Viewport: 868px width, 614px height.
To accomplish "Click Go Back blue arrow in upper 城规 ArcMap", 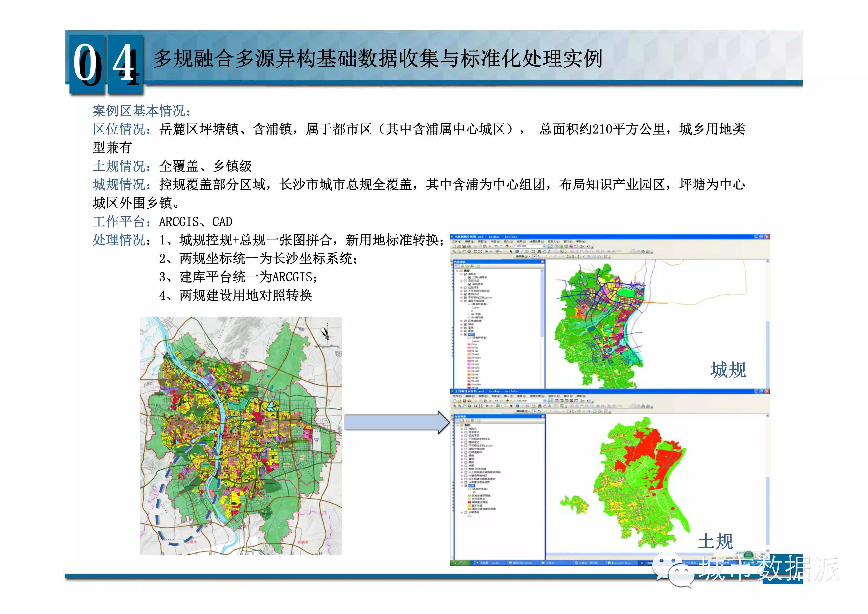I will tap(487, 252).
